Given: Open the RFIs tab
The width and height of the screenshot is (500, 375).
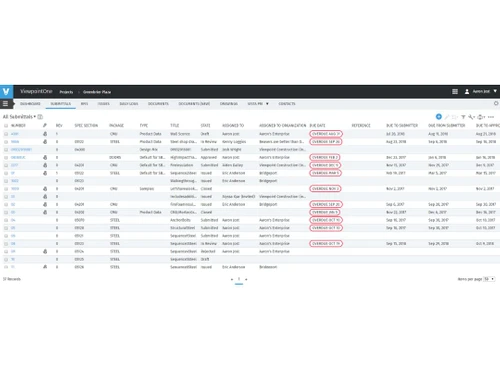Looking at the screenshot, I should coord(84,104).
